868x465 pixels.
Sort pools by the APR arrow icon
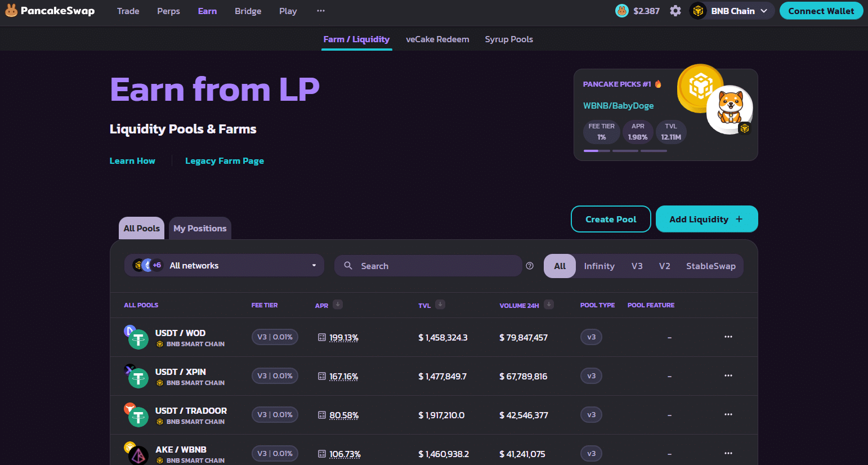pyautogui.click(x=338, y=305)
